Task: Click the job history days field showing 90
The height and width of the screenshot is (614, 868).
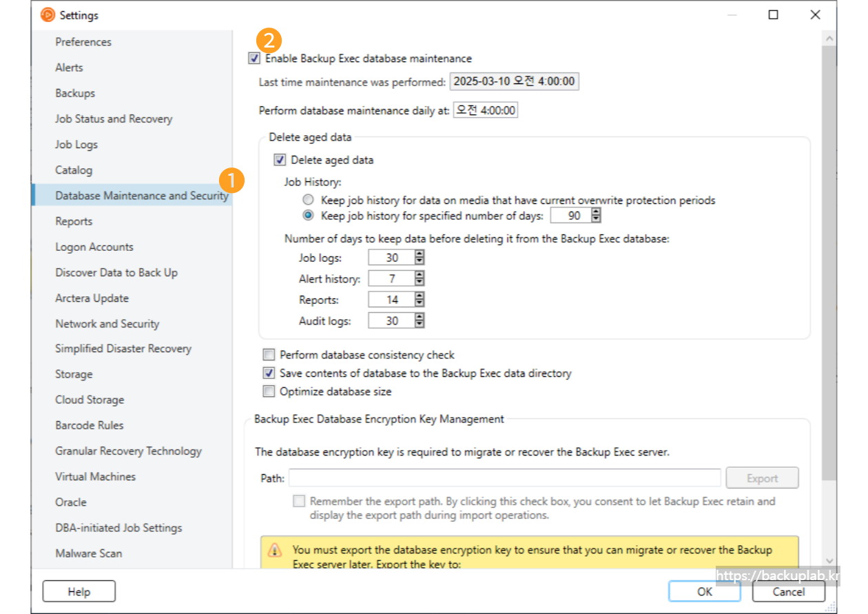Action: pos(571,216)
